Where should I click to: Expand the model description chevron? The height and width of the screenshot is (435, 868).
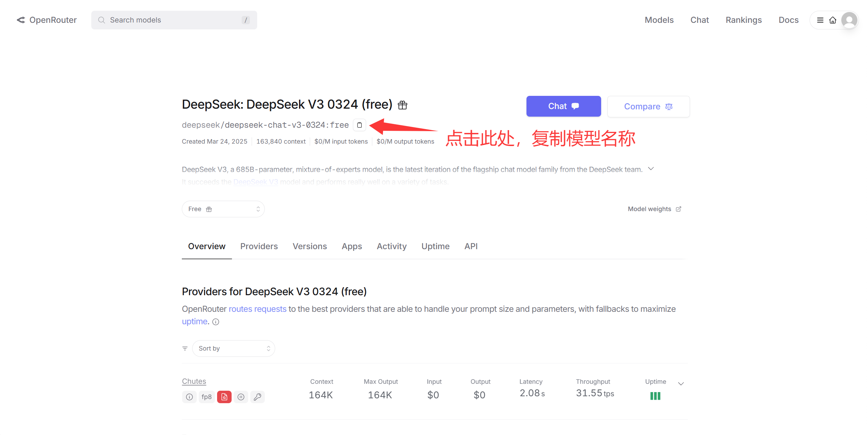click(x=651, y=169)
